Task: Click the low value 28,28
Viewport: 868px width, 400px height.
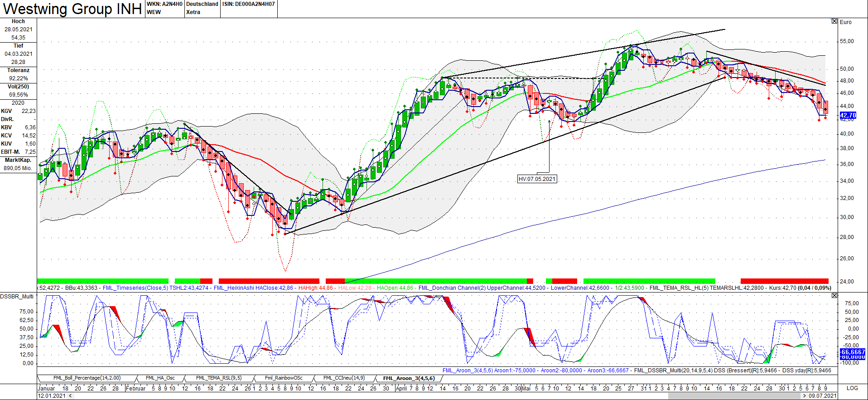Action: 19,62
